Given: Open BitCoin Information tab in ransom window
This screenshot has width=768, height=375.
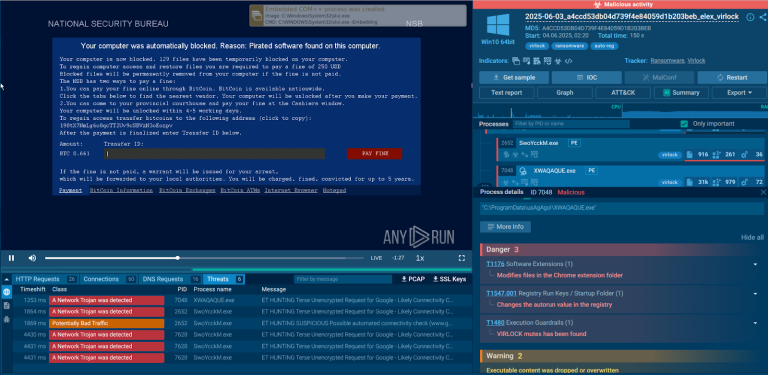Looking at the screenshot, I should (121, 190).
